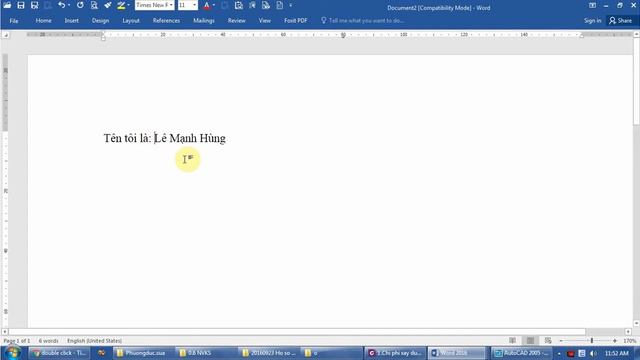Viewport: 640px width, 360px height.
Task: Click the Share button
Action: 620,20
